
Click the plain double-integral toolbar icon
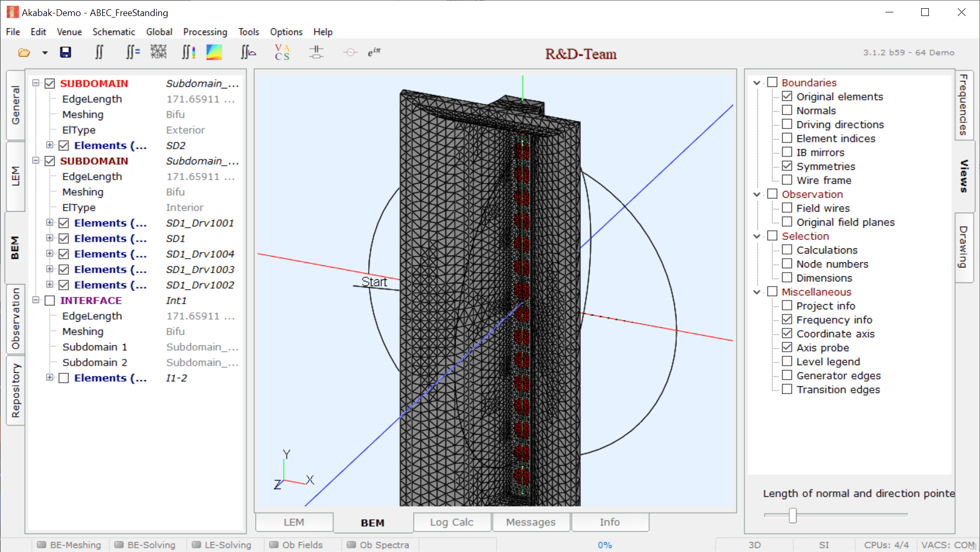click(99, 52)
